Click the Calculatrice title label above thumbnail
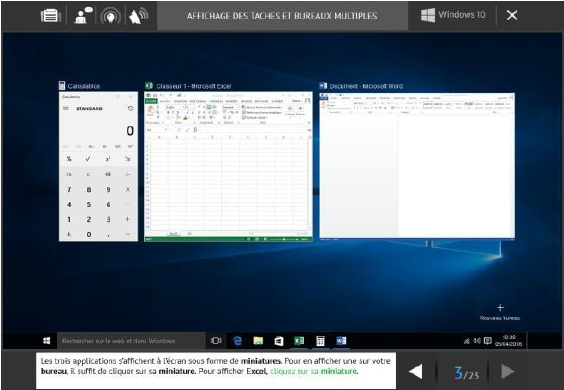 point(83,86)
